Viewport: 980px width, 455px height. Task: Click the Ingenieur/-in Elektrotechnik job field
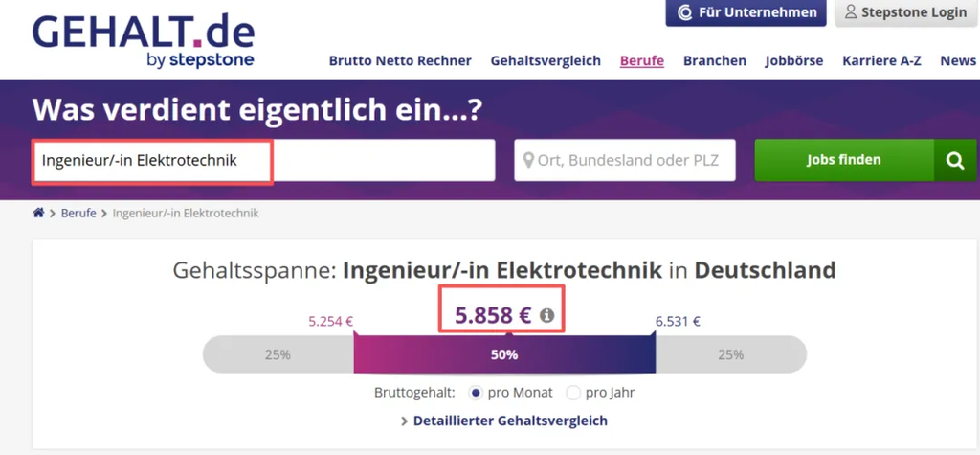[263, 160]
